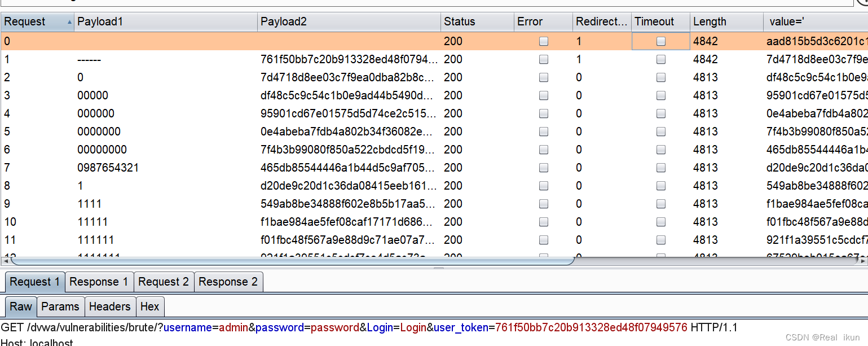
Task: Toggle Error checkbox in request 4 row
Action: (544, 113)
